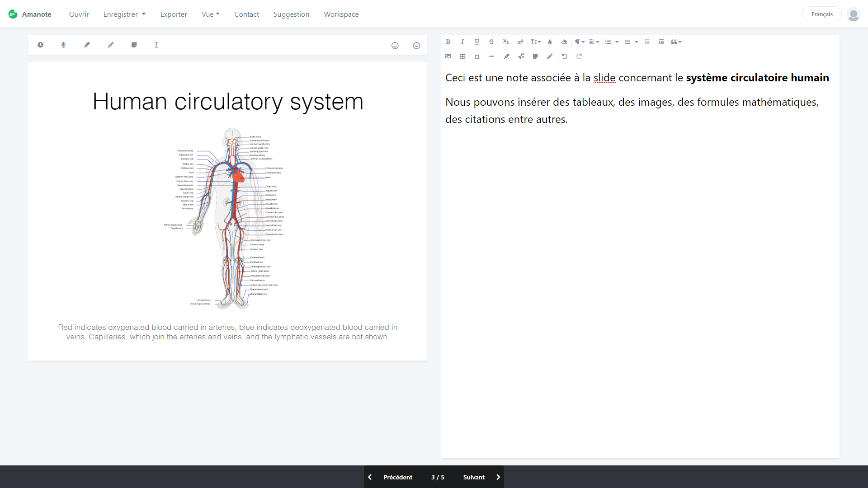Click the Français language button
The width and height of the screenshot is (868, 488).
[x=821, y=14]
